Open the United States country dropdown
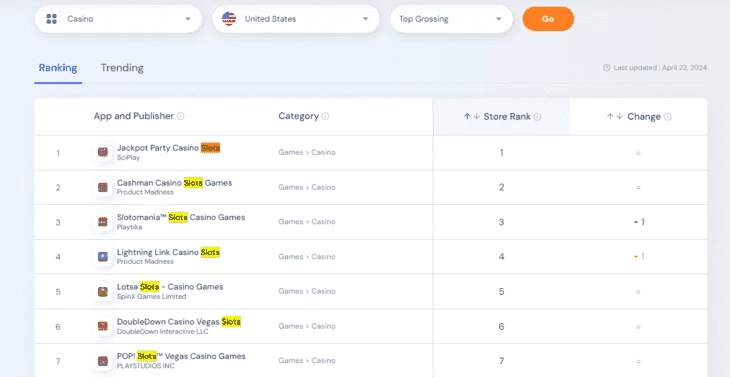 [296, 19]
